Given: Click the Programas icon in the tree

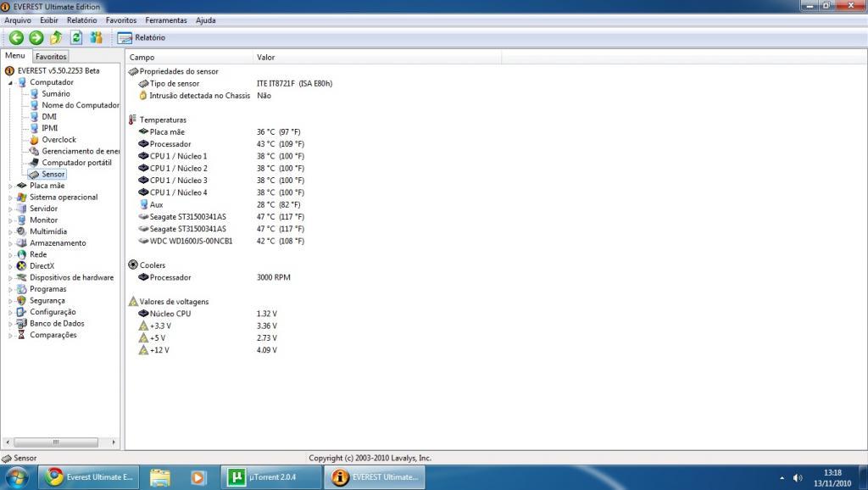Looking at the screenshot, I should click(21, 289).
